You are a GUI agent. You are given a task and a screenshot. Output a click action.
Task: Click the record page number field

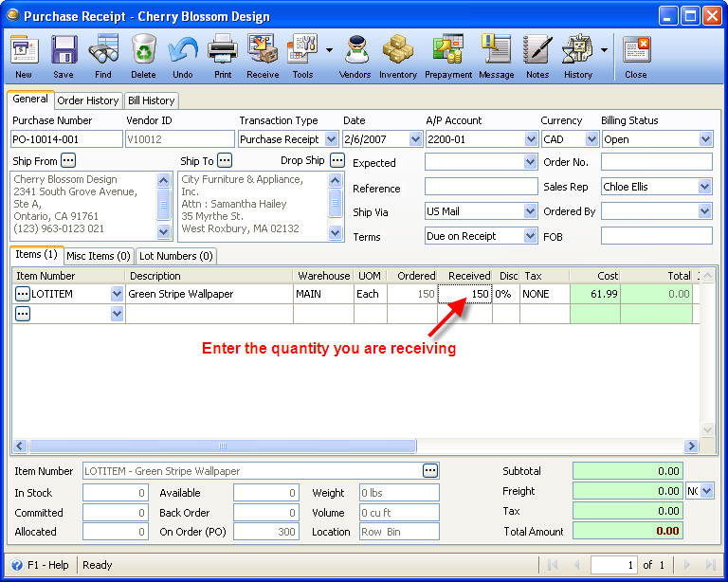pyautogui.click(x=613, y=565)
